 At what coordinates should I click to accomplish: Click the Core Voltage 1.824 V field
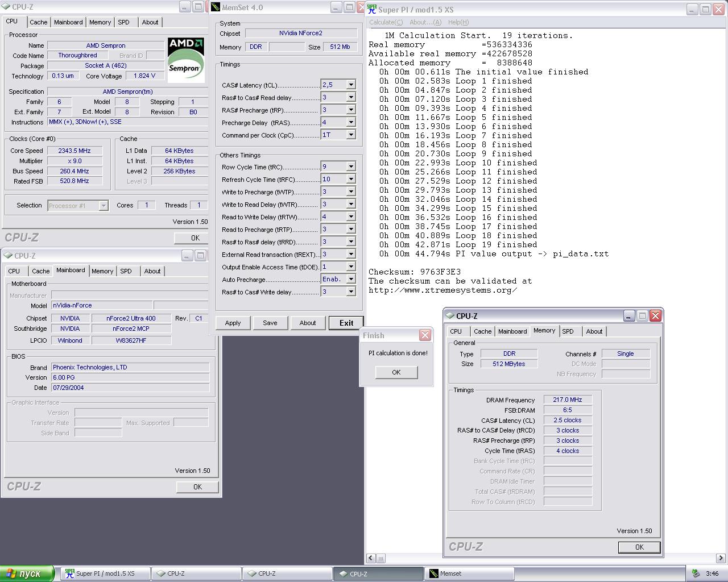[x=144, y=76]
